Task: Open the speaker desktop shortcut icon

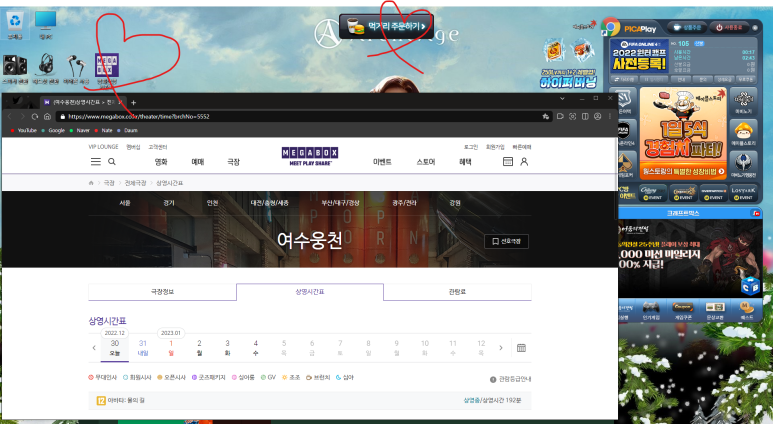Action: [x=15, y=65]
